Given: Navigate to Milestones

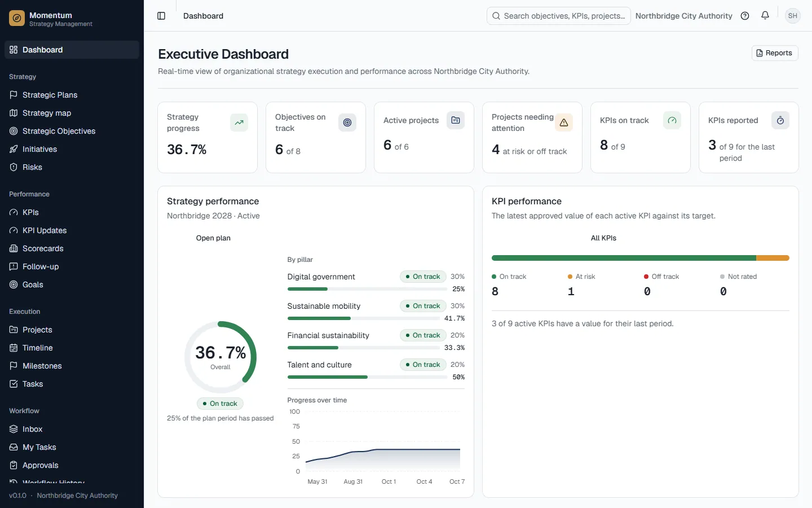Looking at the screenshot, I should click(x=72, y=366).
